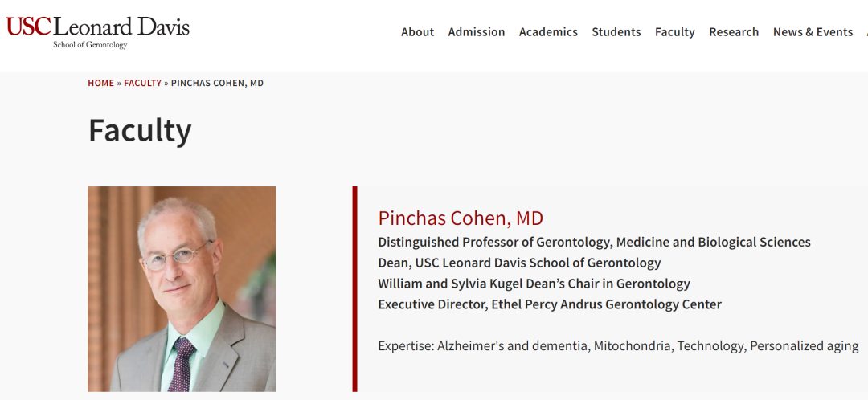The image size is (868, 400).
Task: Open the News & Events menu
Action: (813, 32)
